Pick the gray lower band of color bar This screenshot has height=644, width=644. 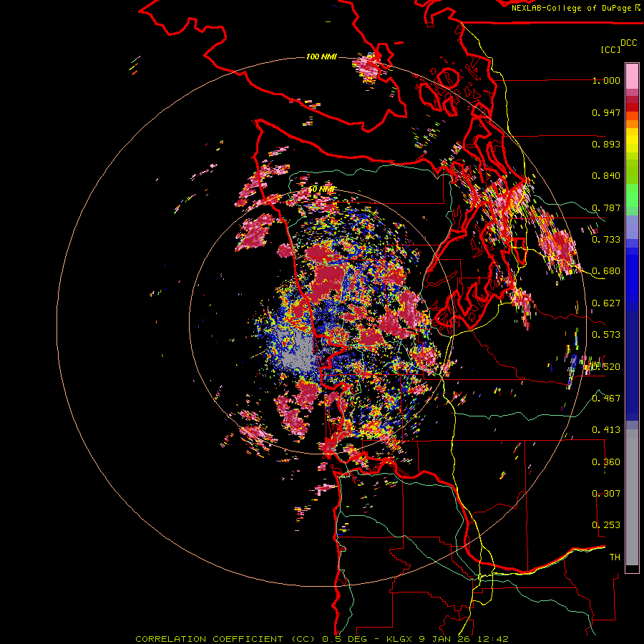(632, 501)
